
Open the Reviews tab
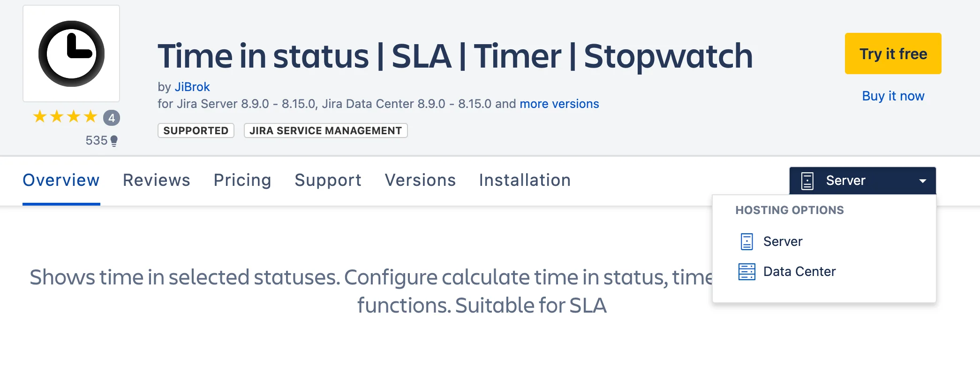tap(157, 180)
